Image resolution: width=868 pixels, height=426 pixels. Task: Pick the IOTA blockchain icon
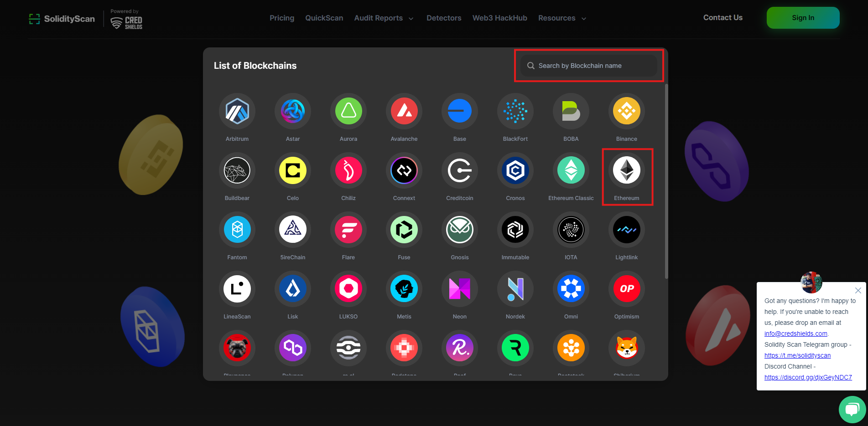pos(571,230)
